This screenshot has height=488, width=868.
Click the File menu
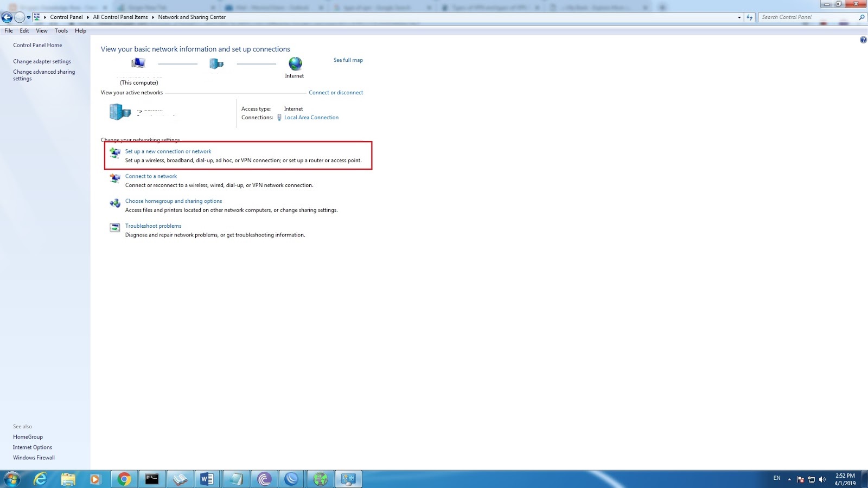point(8,30)
